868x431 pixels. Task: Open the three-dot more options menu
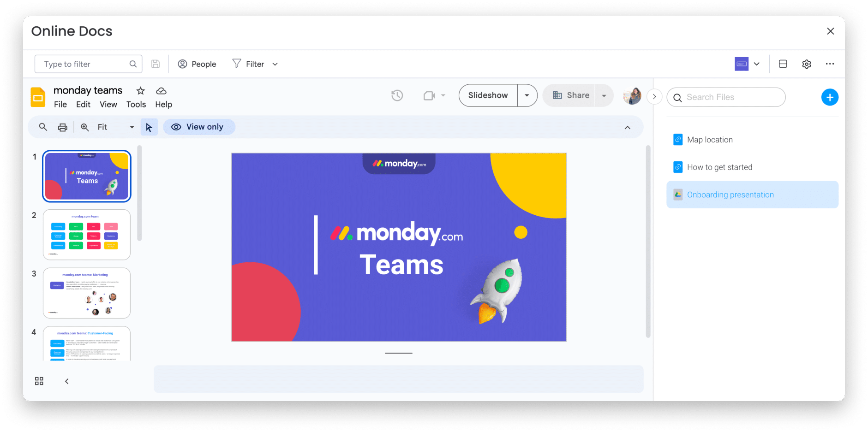(830, 64)
